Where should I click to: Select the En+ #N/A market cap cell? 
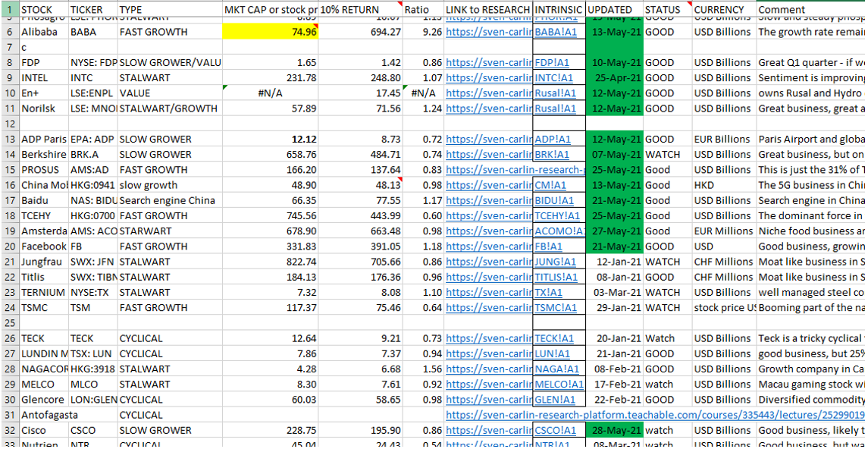point(271,93)
